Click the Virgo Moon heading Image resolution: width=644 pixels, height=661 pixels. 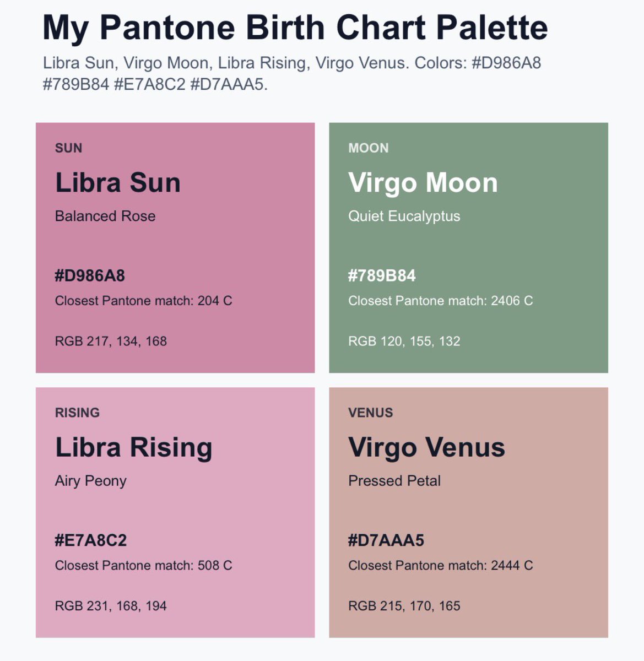[x=423, y=182]
